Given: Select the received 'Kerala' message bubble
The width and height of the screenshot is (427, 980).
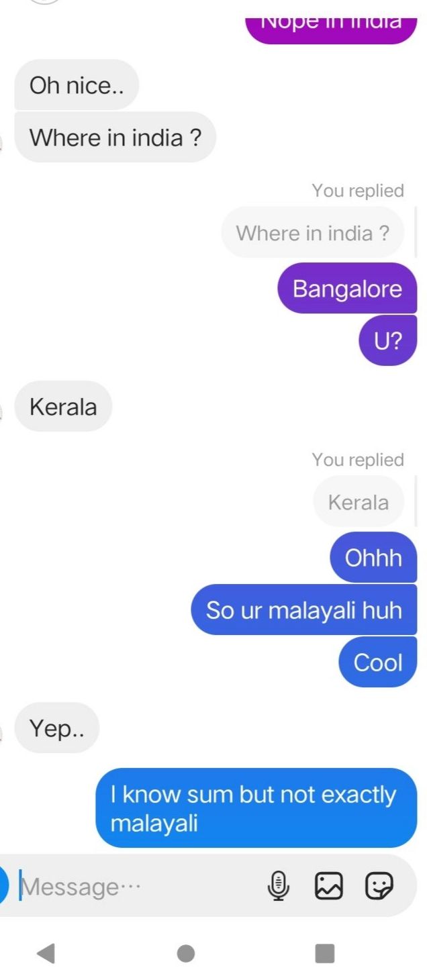Looking at the screenshot, I should 63,407.
